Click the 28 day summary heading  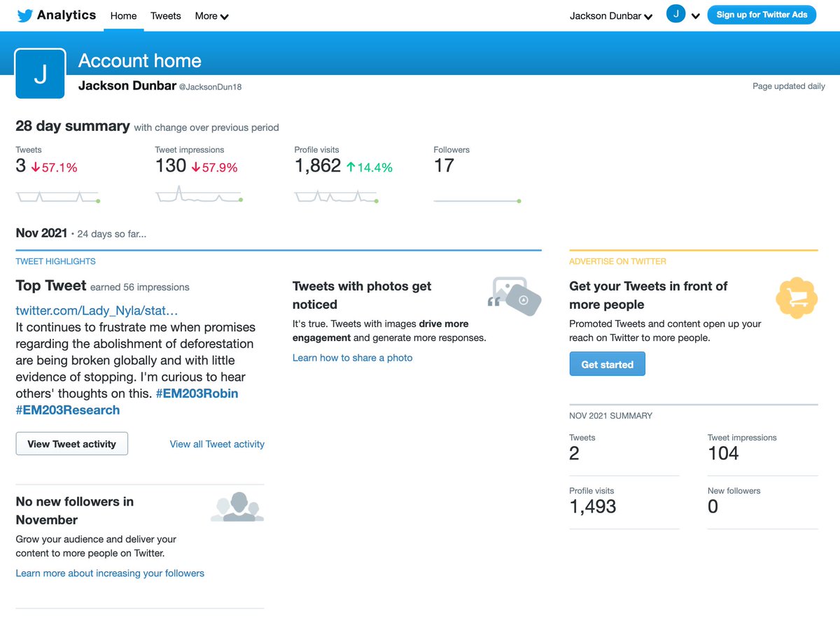(x=73, y=126)
